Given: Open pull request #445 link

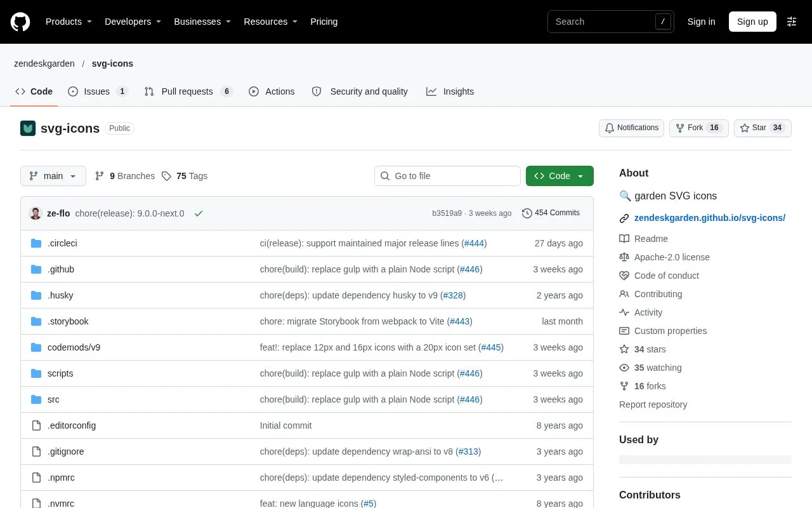Looking at the screenshot, I should point(491,347).
